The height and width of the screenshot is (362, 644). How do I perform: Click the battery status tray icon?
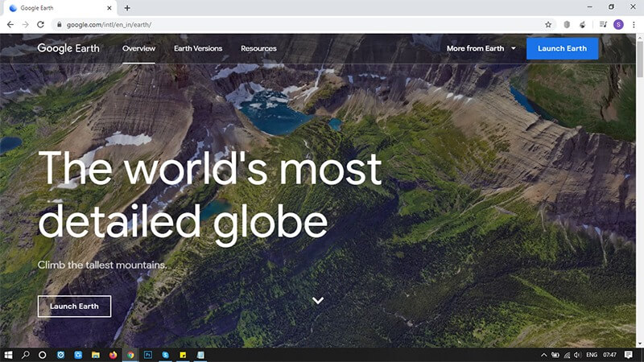click(555, 355)
